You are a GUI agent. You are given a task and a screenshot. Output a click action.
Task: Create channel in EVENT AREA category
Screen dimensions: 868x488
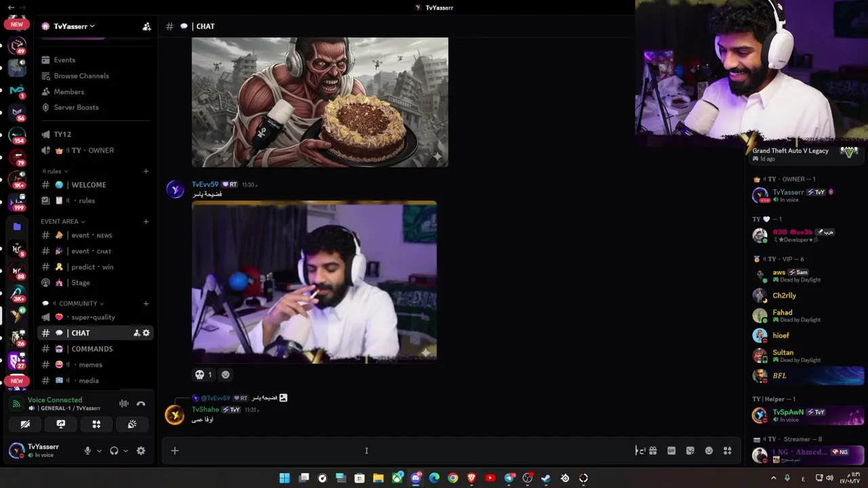[x=146, y=222]
